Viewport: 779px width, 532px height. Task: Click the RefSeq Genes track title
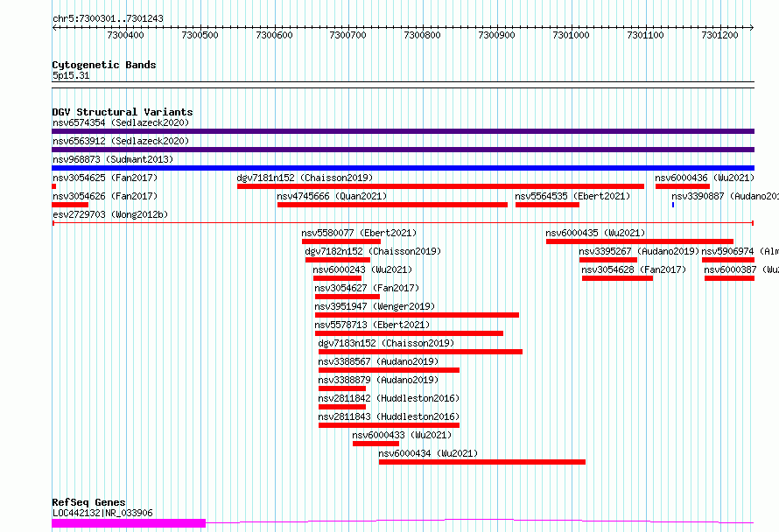88,502
